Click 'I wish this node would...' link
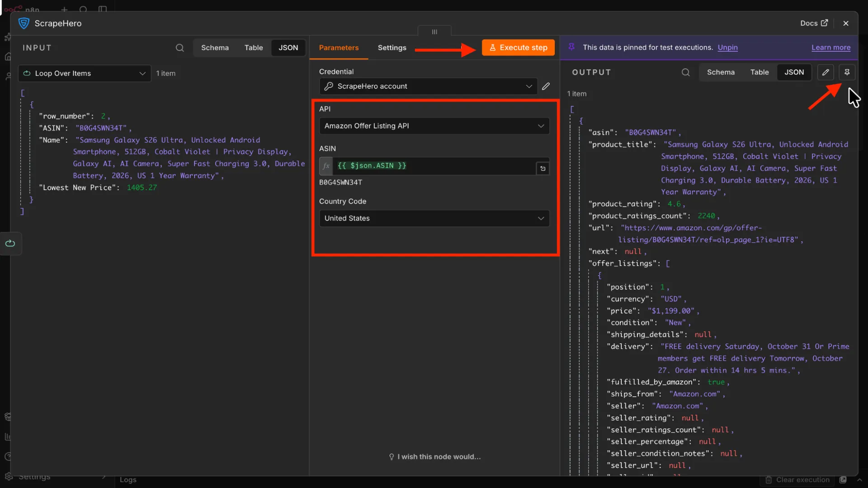 click(x=434, y=457)
